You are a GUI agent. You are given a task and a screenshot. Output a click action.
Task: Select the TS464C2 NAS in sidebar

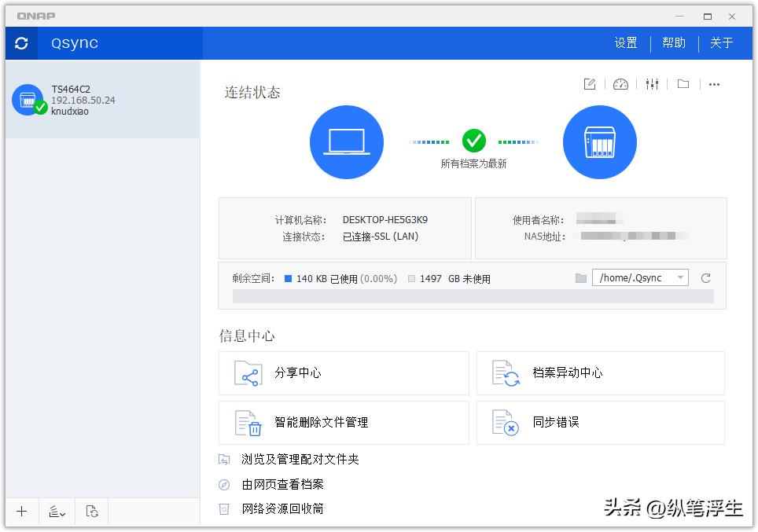coord(94,100)
